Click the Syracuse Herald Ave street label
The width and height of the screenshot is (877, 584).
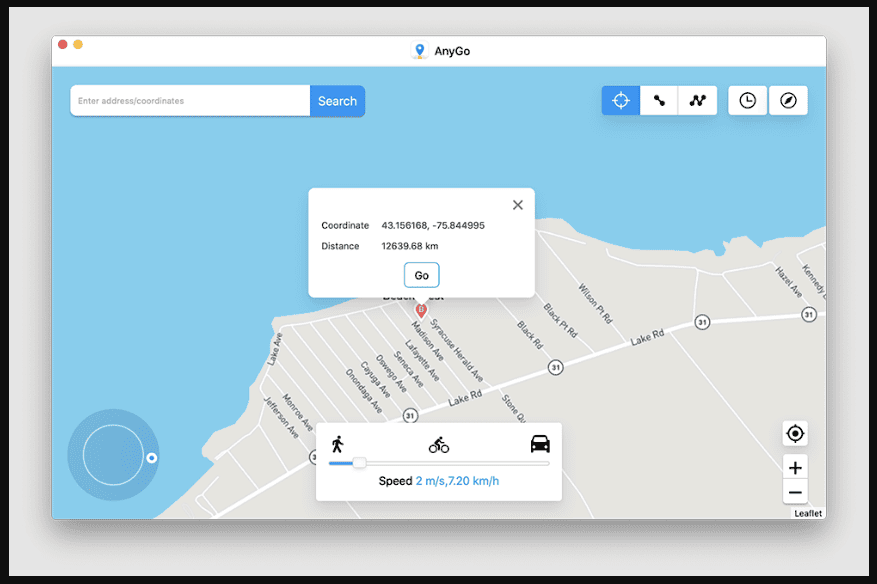click(456, 350)
